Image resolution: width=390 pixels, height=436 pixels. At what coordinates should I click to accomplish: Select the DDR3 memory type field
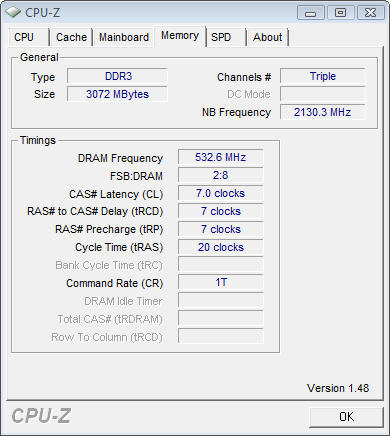[x=117, y=76]
